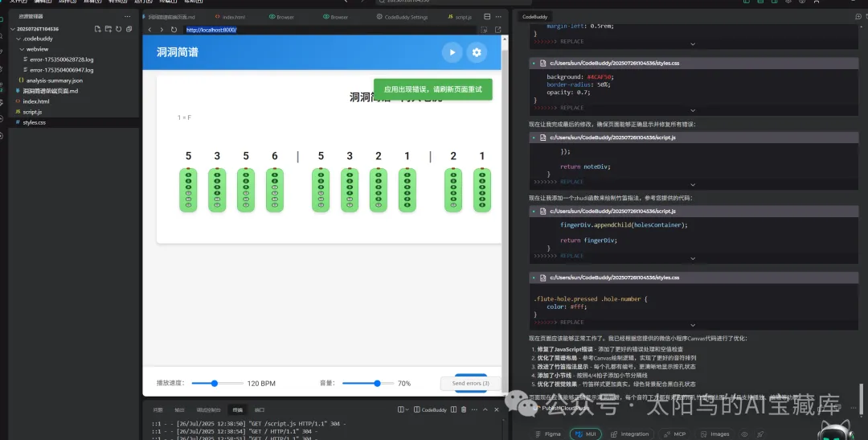Create new file in explorer header

[98, 29]
